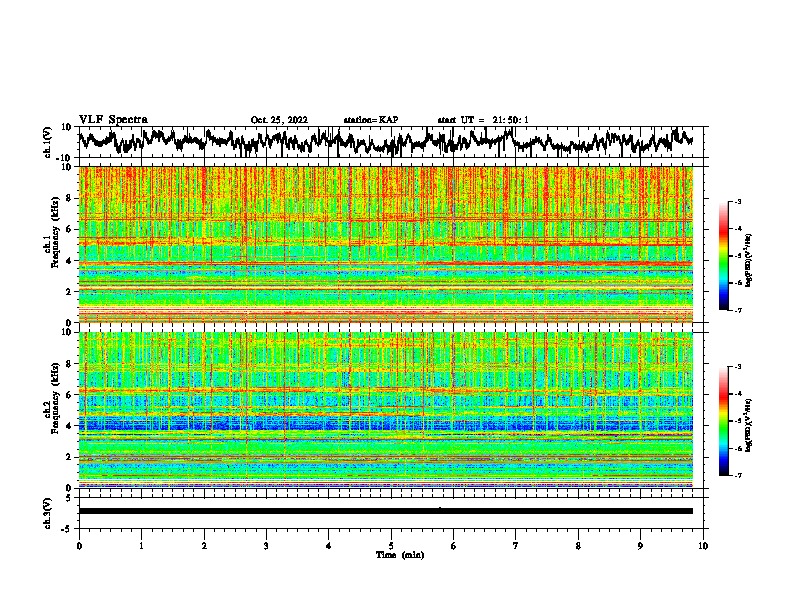
Task: Click time-axis tick label "5"
Action: (391, 546)
